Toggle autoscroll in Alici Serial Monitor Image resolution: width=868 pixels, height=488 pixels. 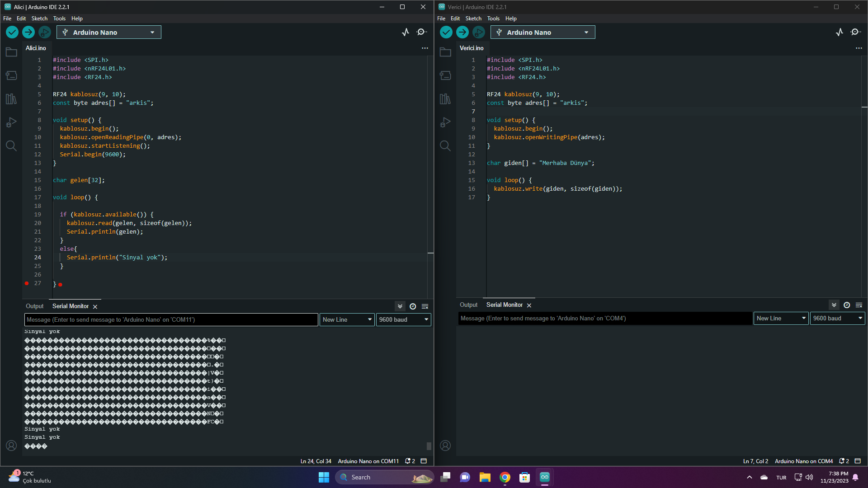coord(400,306)
